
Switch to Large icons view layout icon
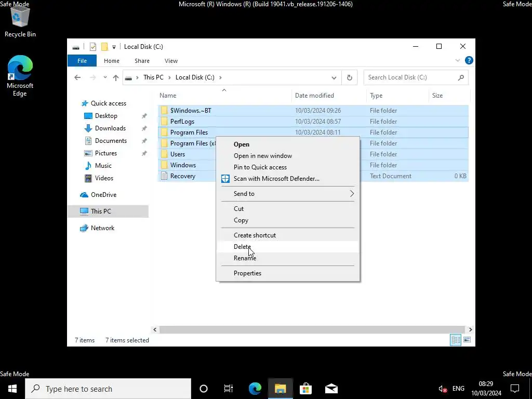tap(467, 340)
